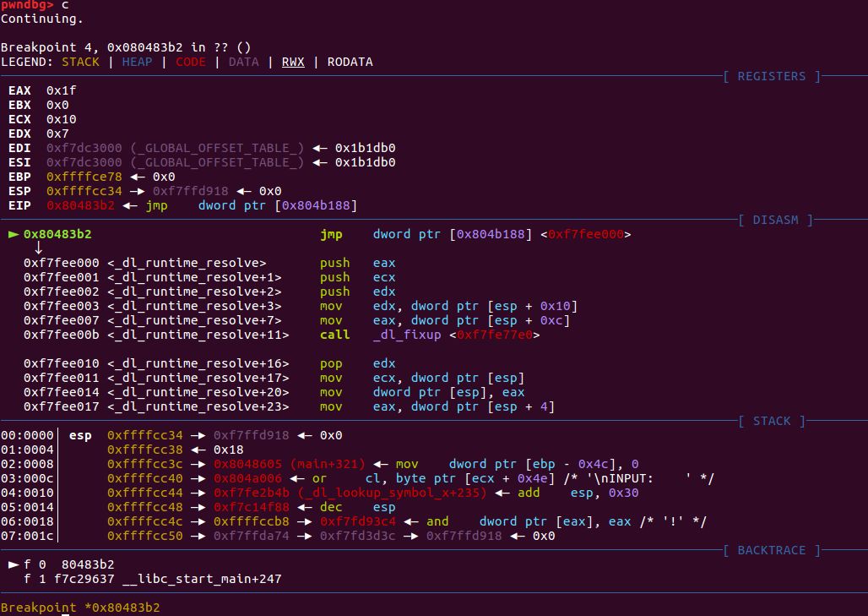Screen dimensions: 868x616
Task: Click the DISASM section header
Action: point(775,220)
